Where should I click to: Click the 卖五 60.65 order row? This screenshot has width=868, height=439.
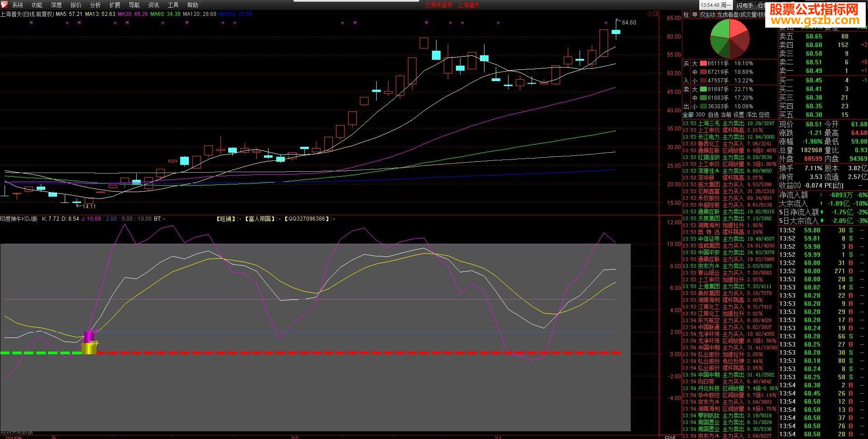(x=823, y=37)
